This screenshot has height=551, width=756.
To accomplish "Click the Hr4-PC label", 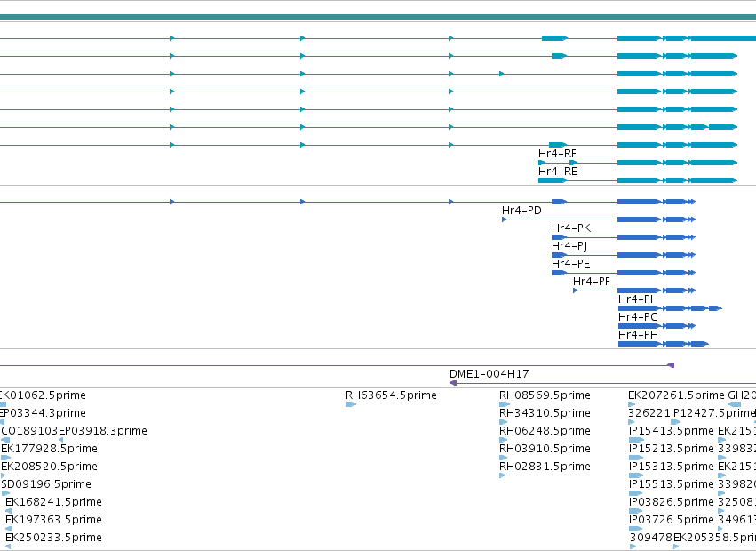I will tap(637, 317).
